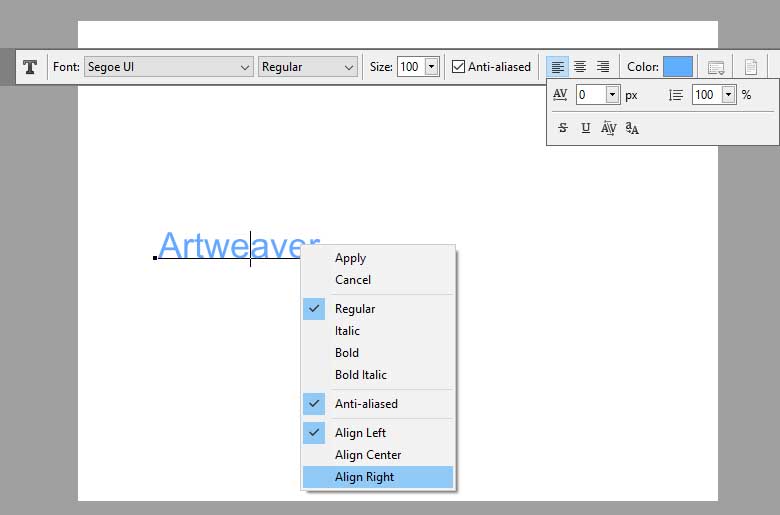Select the align center toolbar icon

point(580,67)
